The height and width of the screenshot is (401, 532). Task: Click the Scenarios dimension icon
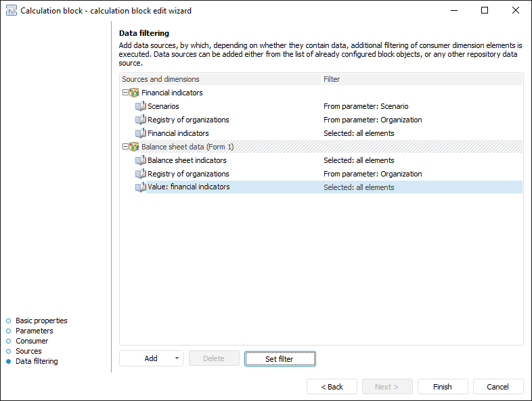tap(141, 106)
